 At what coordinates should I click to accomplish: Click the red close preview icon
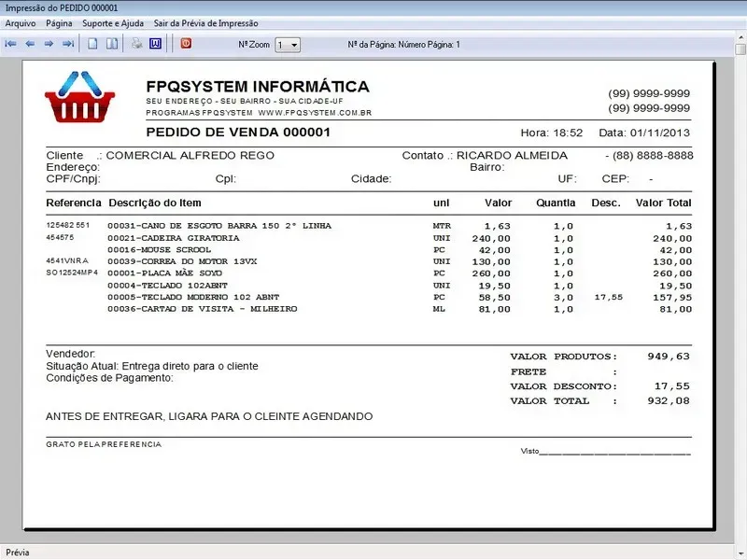coord(186,44)
